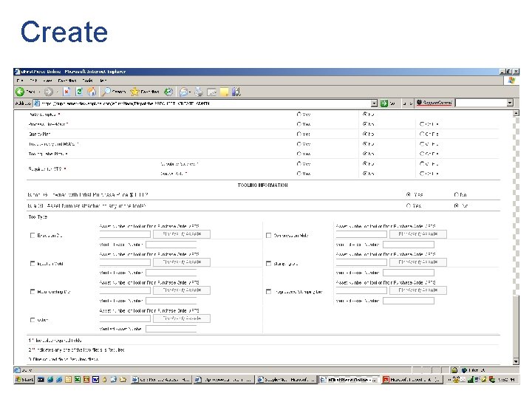Open the File menu
Screen dimensions: 532x399
click(x=20, y=81)
